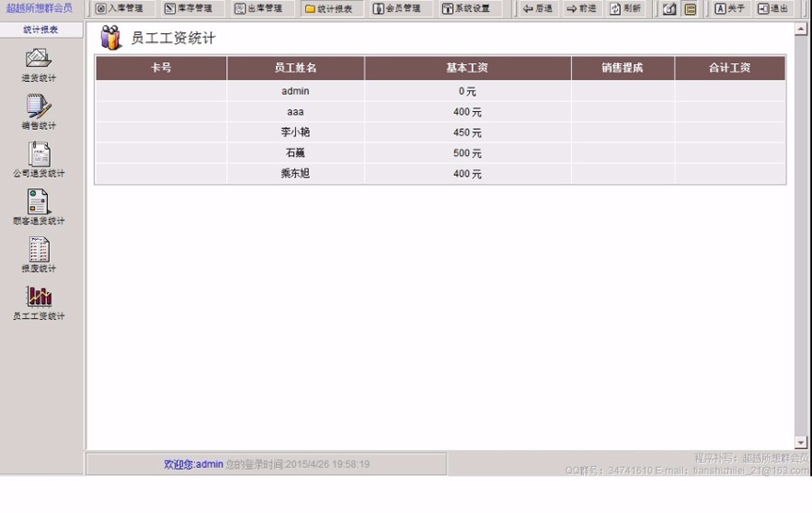Select the aaa employee name cell
Image resolution: width=812 pixels, height=513 pixels.
coord(295,112)
